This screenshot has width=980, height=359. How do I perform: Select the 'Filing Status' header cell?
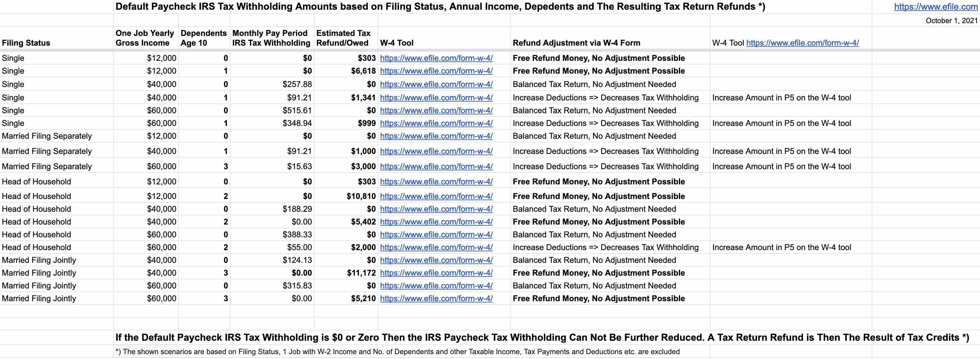[x=56, y=38]
